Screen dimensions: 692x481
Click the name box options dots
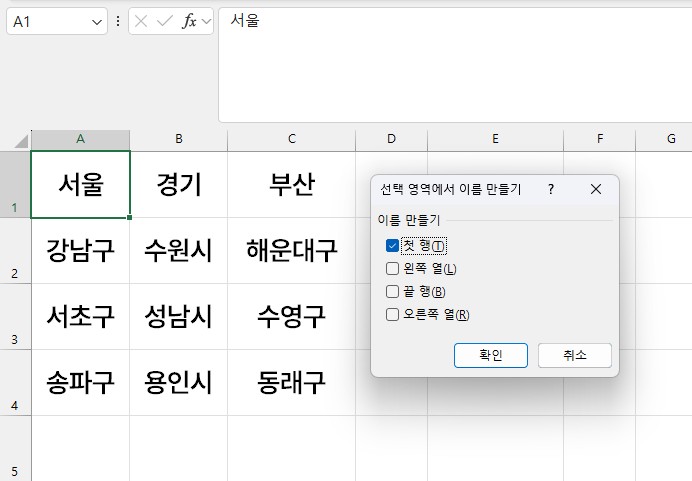[x=118, y=21]
